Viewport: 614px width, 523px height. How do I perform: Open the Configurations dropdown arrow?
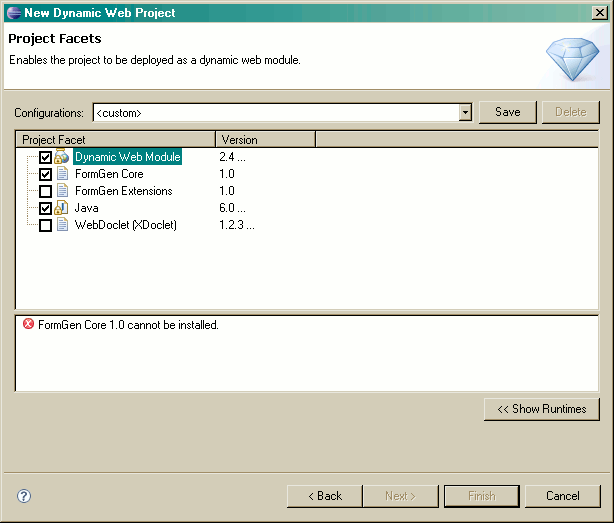[x=465, y=113]
